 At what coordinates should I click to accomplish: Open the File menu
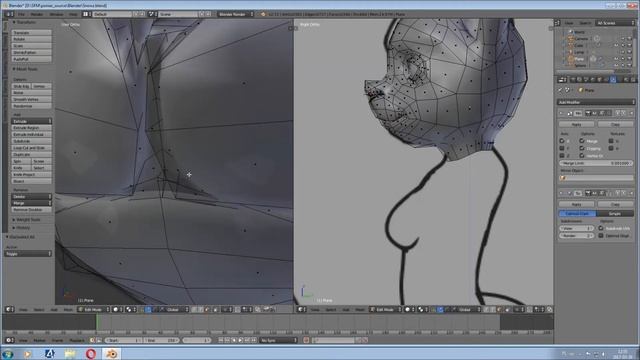point(21,14)
